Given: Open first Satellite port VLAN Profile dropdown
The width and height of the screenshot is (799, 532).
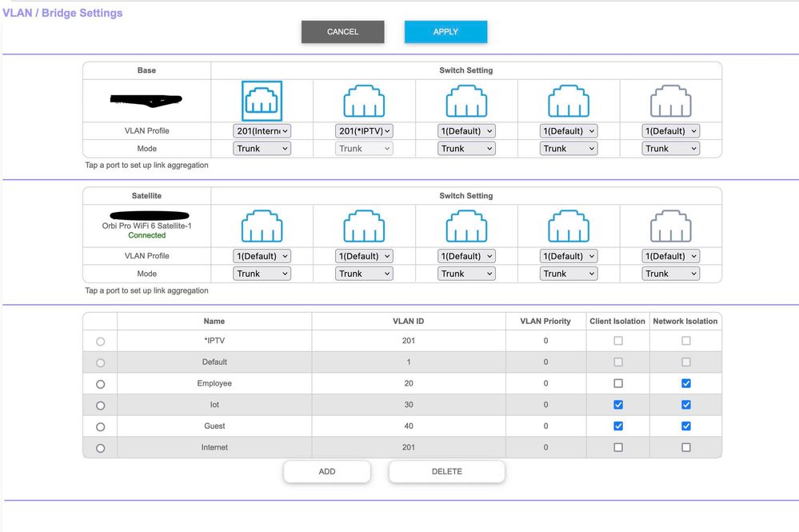Looking at the screenshot, I should [262, 256].
